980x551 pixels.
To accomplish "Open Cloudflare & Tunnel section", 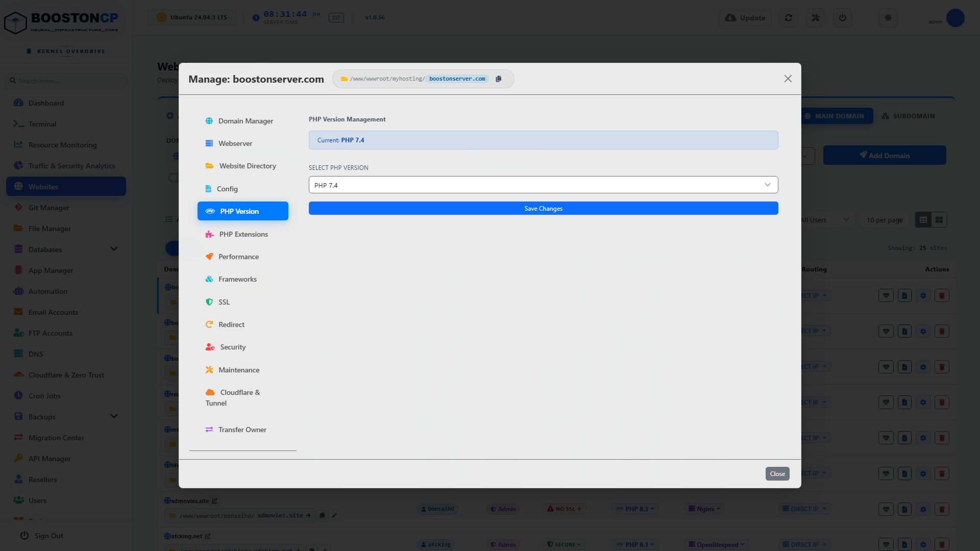I will pos(243,397).
